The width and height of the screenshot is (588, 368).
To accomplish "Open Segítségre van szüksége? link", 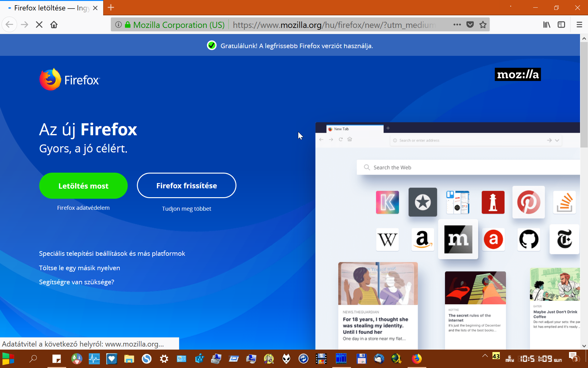I will (x=77, y=282).
